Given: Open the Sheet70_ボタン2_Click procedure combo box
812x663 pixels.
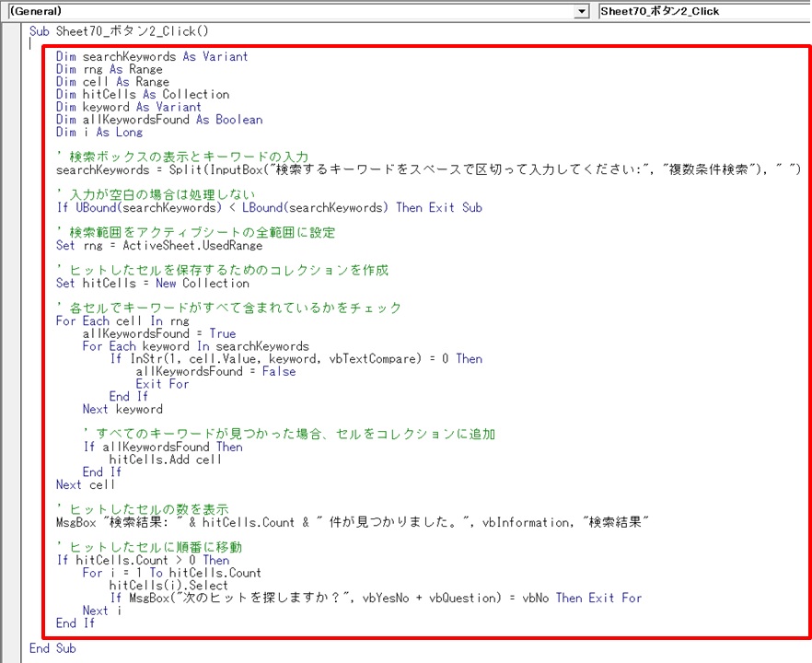Looking at the screenshot, I should tap(704, 11).
